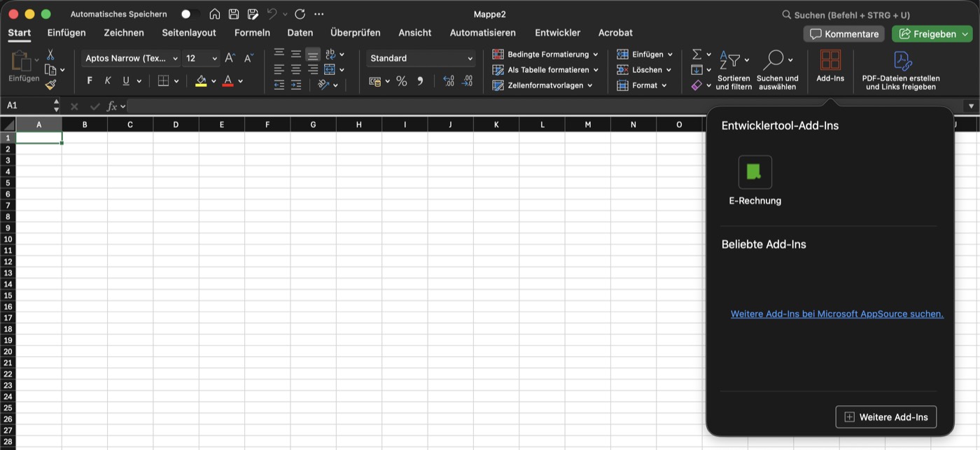Image resolution: width=980 pixels, height=450 pixels.
Task: Switch to the Seitenlayout tab
Action: pos(189,32)
